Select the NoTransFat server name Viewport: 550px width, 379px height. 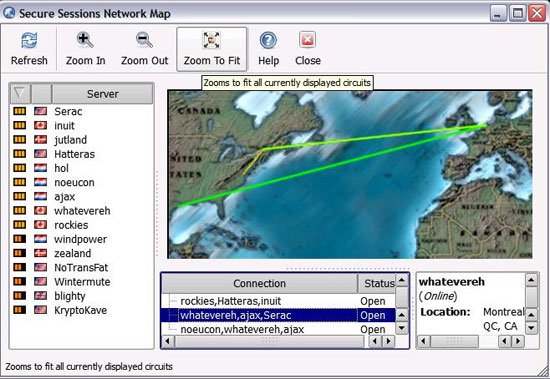pyautogui.click(x=81, y=267)
